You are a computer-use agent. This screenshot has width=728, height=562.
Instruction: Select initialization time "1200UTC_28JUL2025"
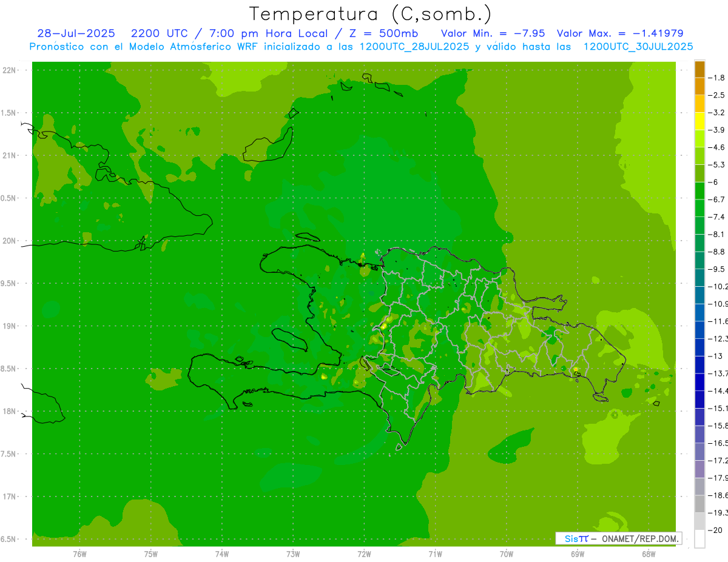414,47
